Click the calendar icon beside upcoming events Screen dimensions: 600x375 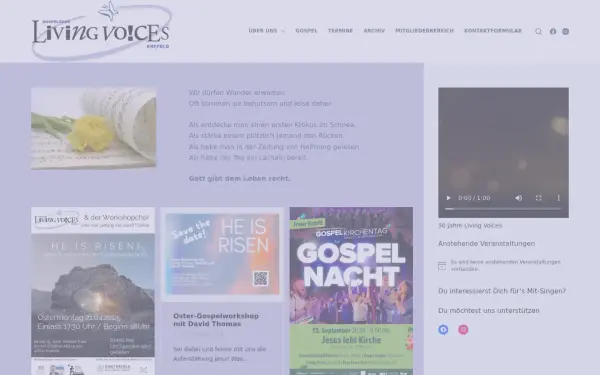click(442, 266)
